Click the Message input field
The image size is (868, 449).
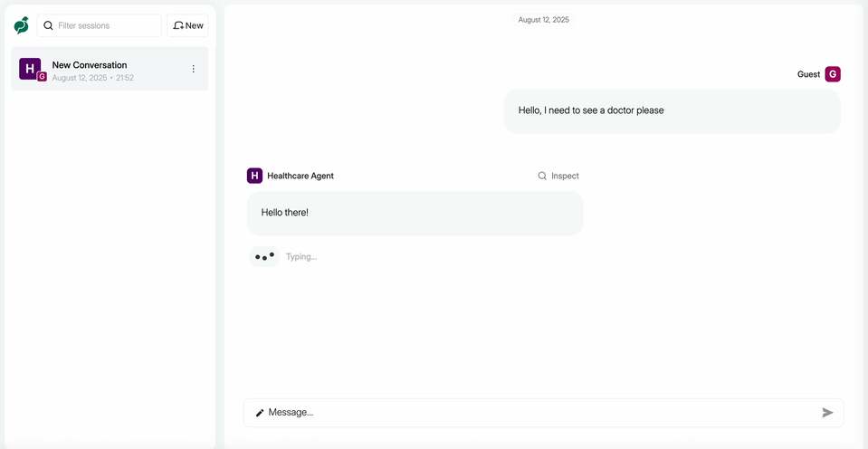(x=539, y=413)
